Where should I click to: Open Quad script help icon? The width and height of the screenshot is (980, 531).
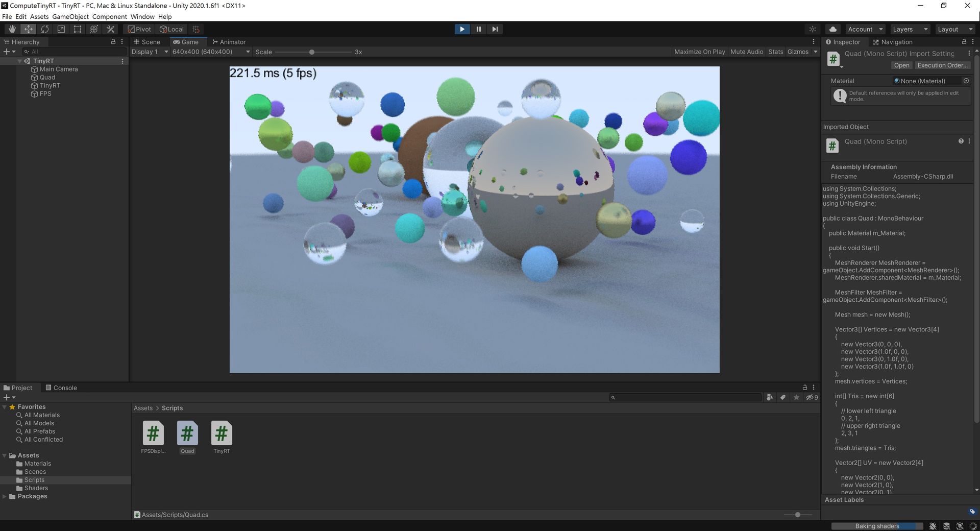(961, 141)
